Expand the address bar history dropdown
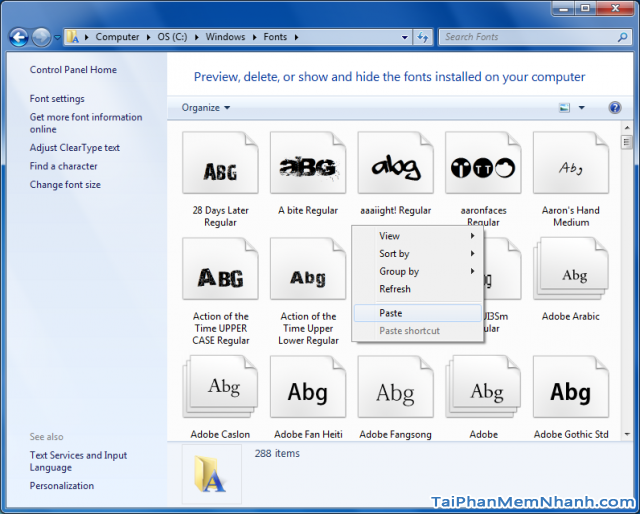The image size is (640, 514). click(x=404, y=37)
